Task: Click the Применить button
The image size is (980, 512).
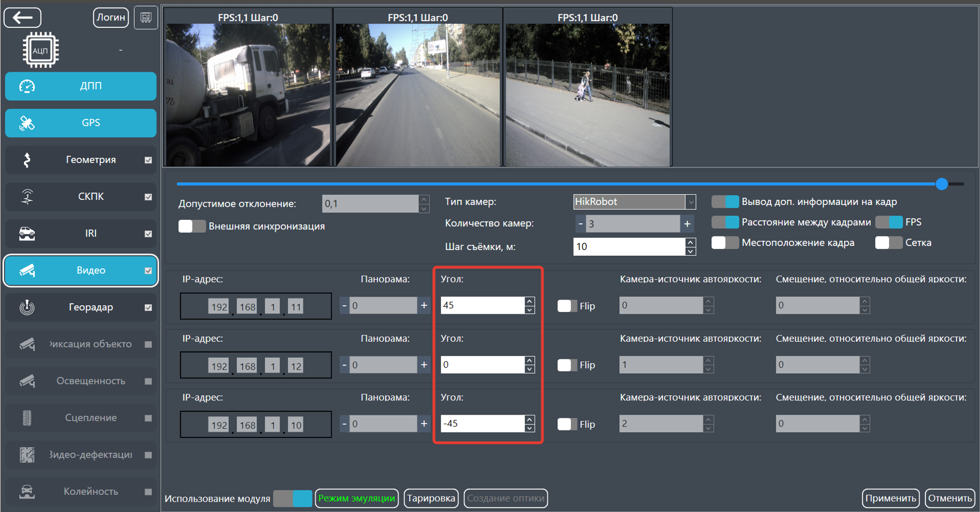Action: coord(891,498)
